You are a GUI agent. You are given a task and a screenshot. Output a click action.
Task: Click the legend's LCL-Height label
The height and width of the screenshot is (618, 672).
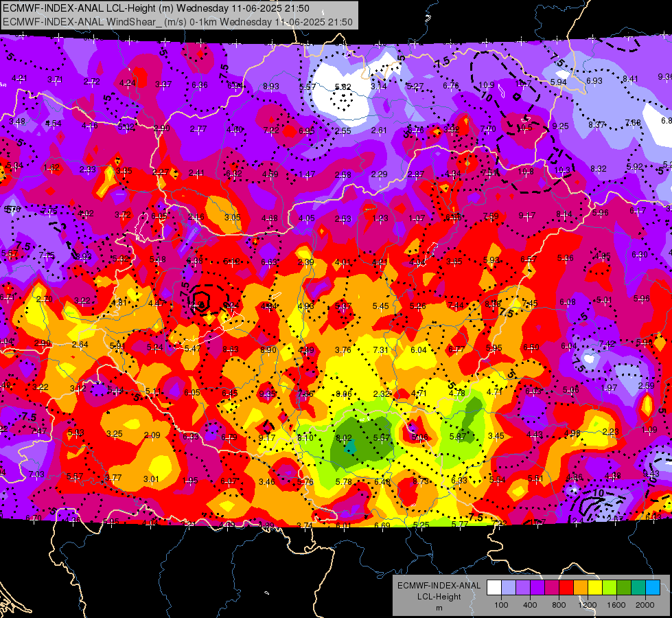(439, 597)
